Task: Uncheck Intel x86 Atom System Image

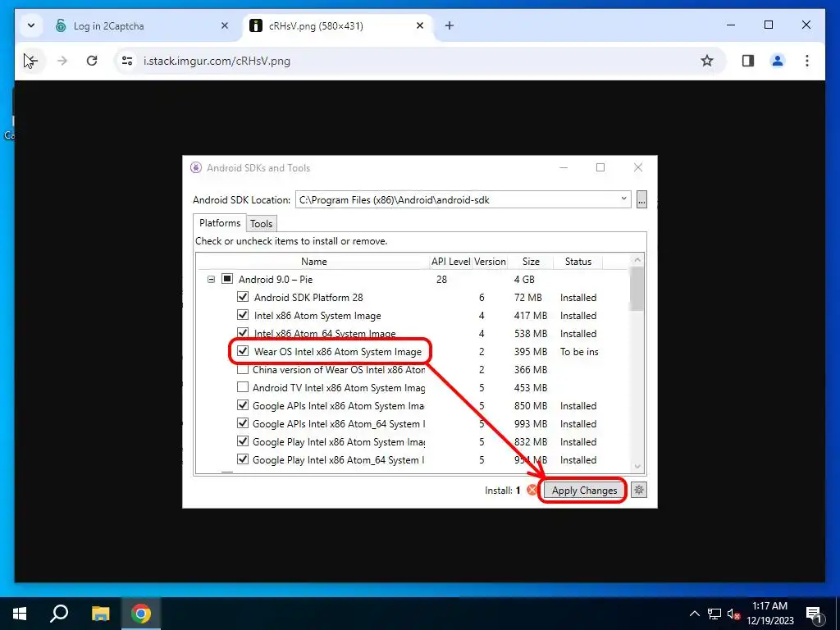Action: [x=243, y=315]
